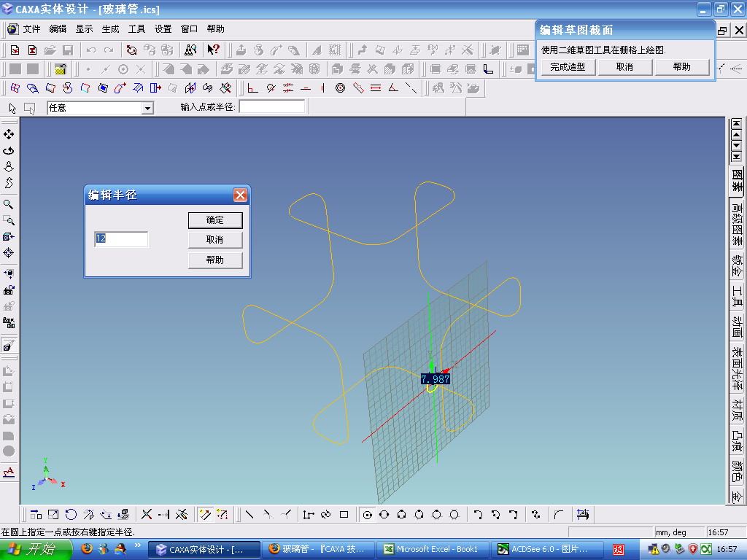Click the radius value input field

(122, 238)
